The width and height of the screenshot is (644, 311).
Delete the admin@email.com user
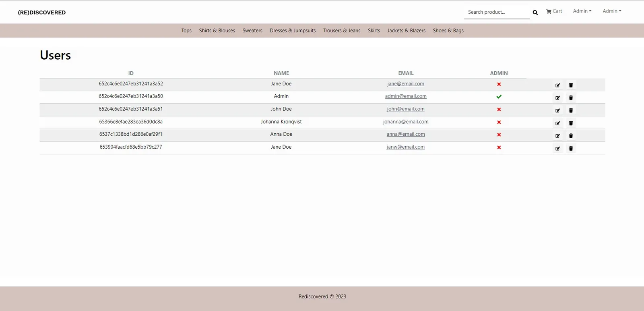571,97
